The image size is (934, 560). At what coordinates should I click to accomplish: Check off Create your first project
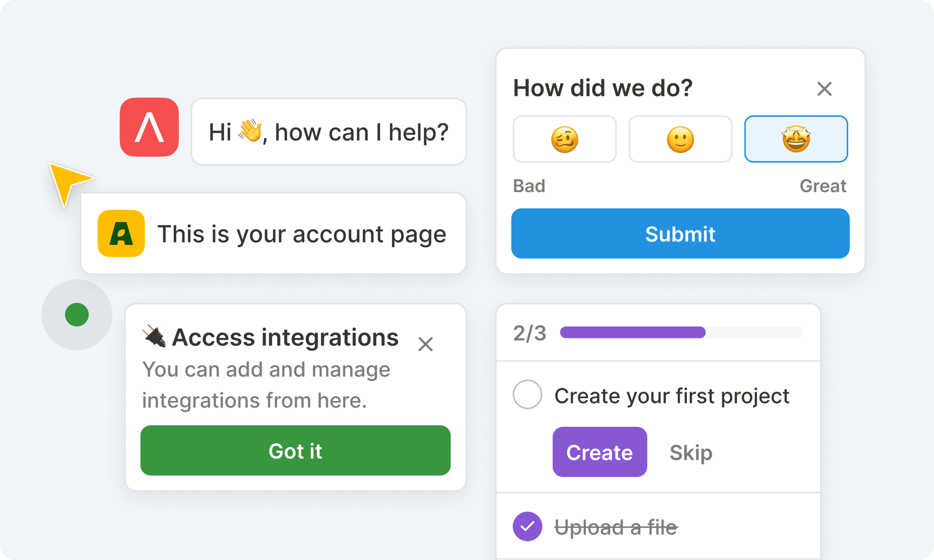click(527, 394)
